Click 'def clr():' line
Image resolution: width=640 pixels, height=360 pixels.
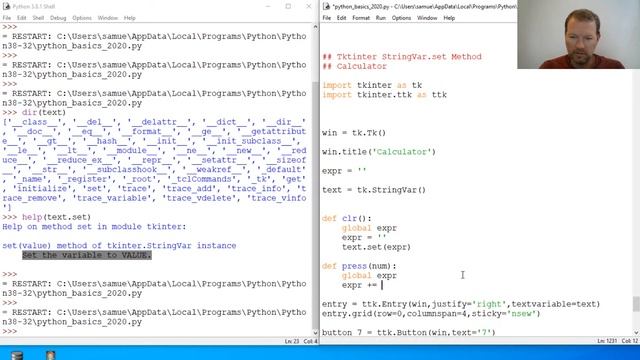(x=347, y=218)
